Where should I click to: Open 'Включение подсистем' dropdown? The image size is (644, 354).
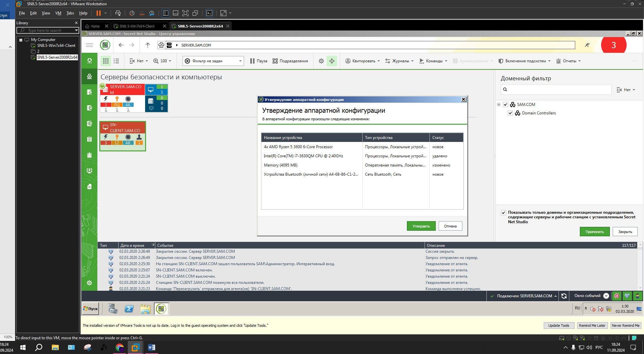[524, 61]
